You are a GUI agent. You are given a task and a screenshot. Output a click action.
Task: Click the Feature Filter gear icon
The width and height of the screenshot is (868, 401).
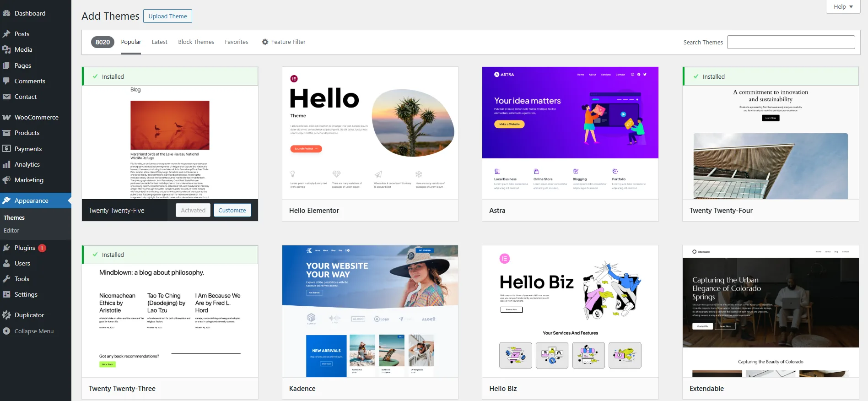point(265,42)
